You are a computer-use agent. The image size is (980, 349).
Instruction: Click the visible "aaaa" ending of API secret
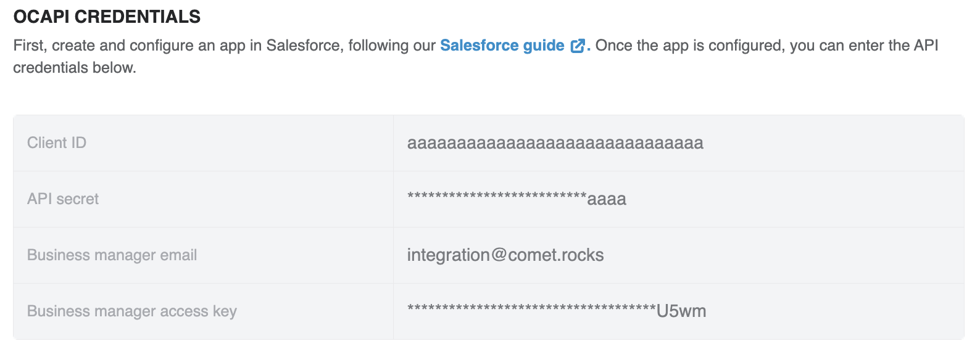(x=607, y=200)
